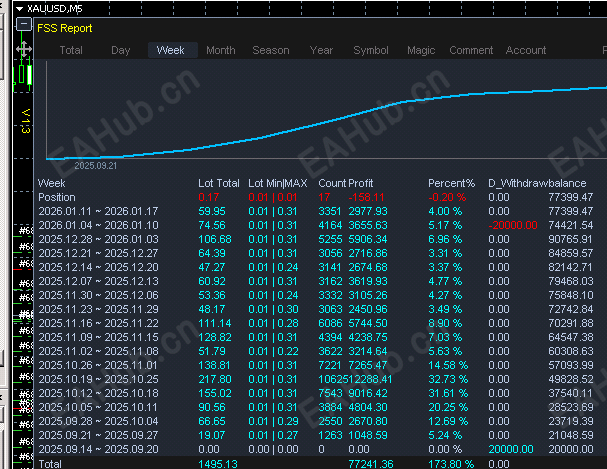Select week row 2026.01.11 ~ 2026.01.17
The height and width of the screenshot is (469, 607).
(98, 211)
